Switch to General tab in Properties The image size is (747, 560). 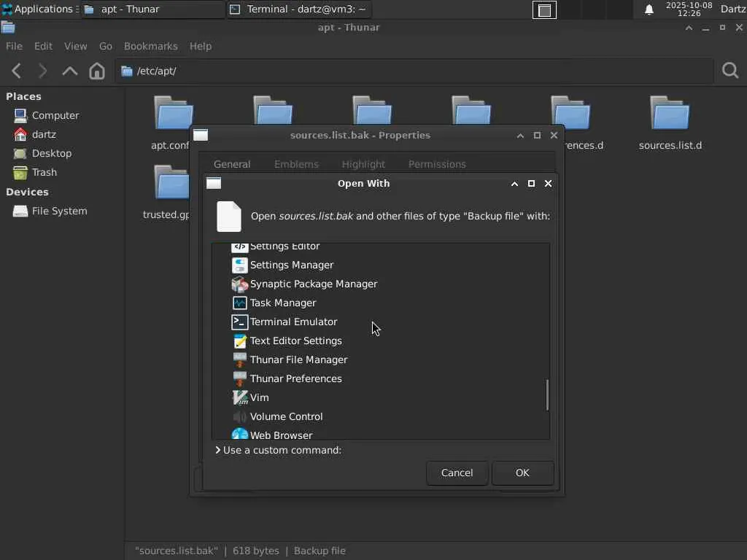pyautogui.click(x=232, y=164)
